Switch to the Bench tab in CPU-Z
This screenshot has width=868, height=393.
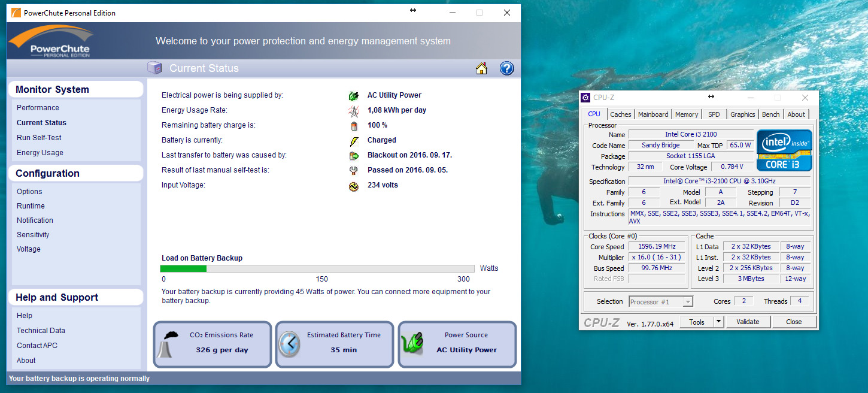point(771,114)
